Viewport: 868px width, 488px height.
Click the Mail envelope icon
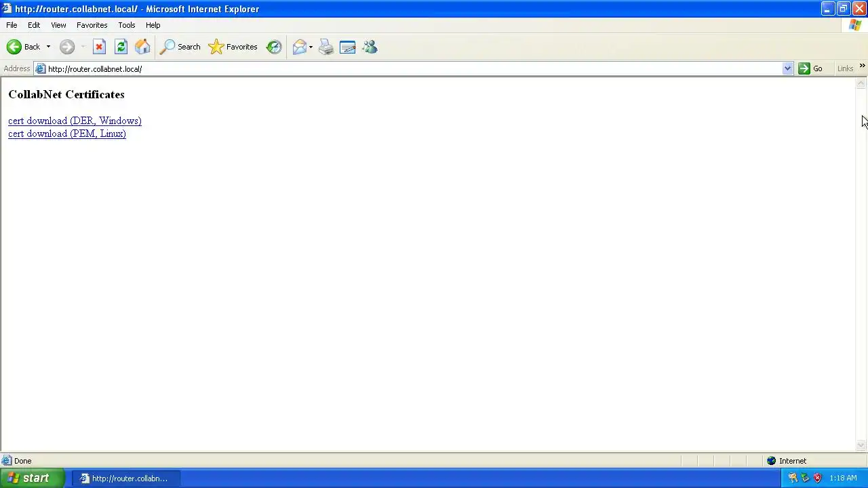tap(299, 47)
